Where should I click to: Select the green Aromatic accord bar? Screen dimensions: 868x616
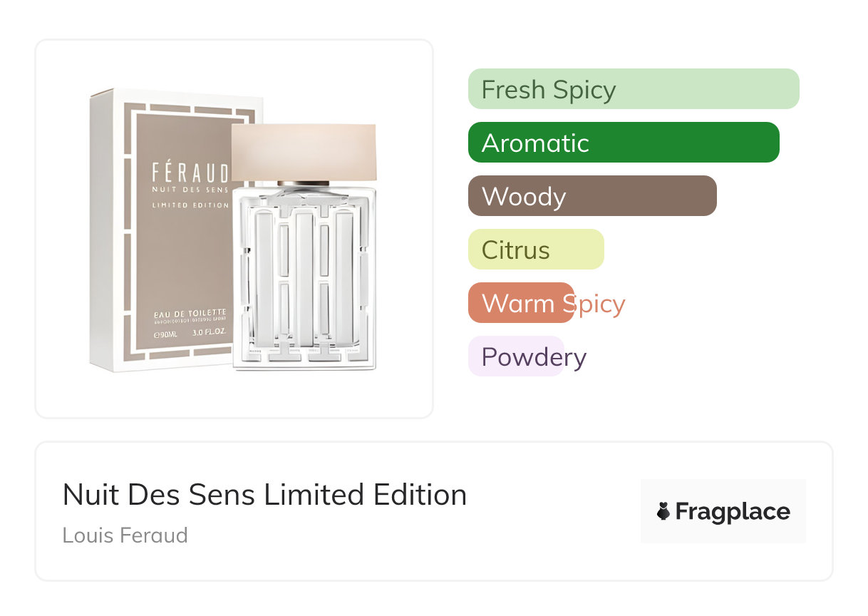tap(623, 143)
